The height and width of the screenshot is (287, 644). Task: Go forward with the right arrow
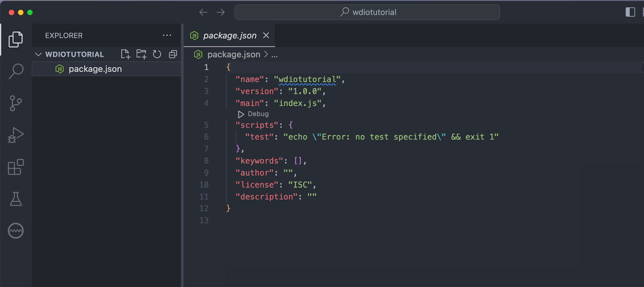pos(221,12)
